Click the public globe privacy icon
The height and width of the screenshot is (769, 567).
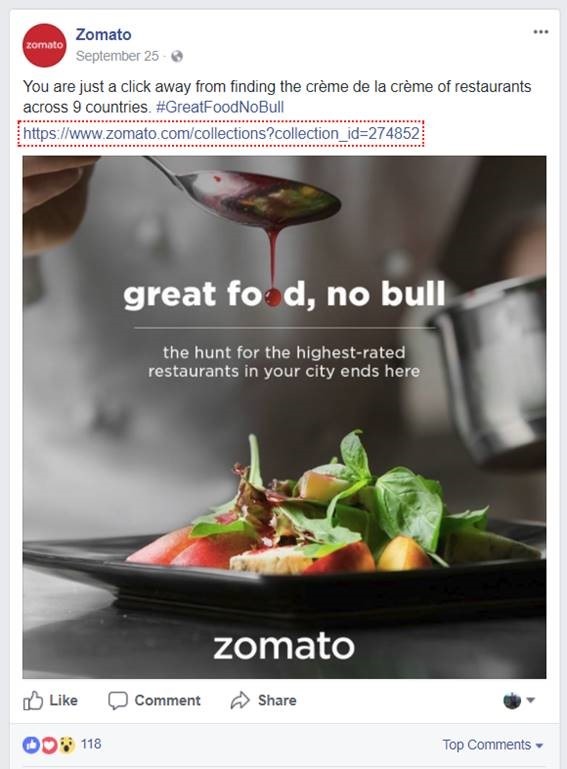tap(177, 56)
